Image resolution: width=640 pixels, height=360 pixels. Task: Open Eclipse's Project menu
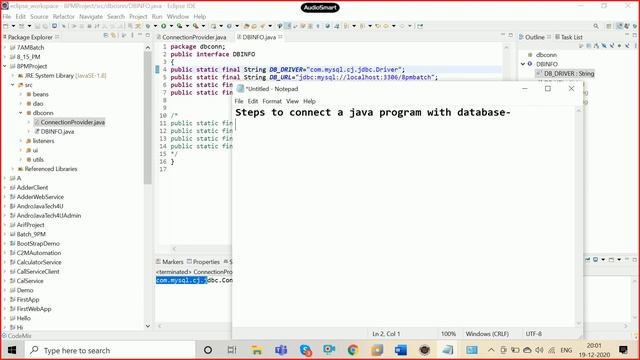[x=138, y=16]
